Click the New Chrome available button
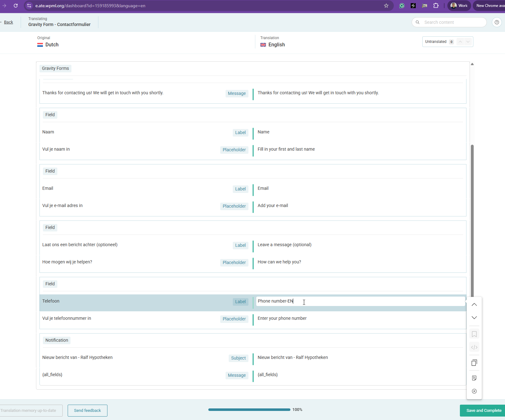 [x=489, y=6]
